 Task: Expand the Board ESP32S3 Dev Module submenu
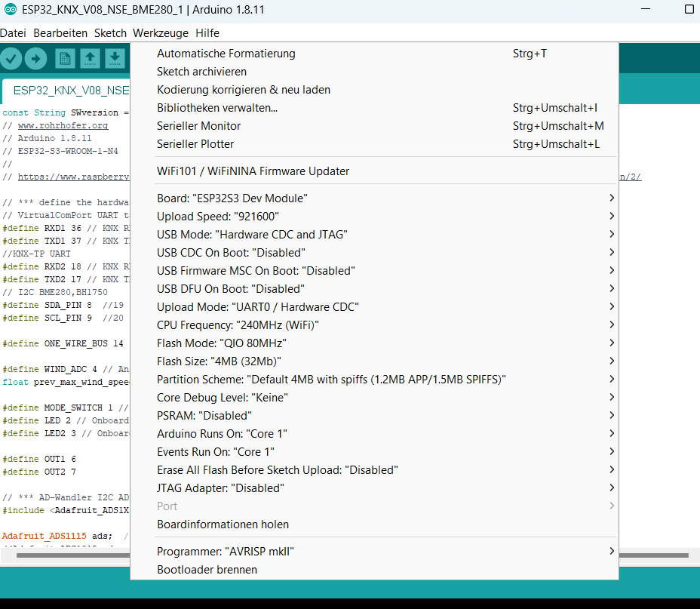(x=374, y=198)
